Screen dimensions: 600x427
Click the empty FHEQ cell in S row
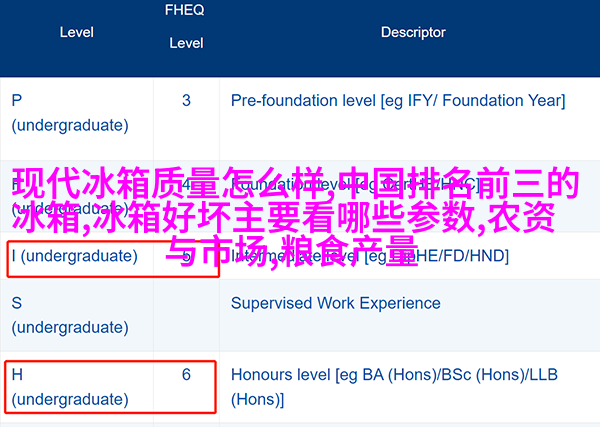point(186,314)
